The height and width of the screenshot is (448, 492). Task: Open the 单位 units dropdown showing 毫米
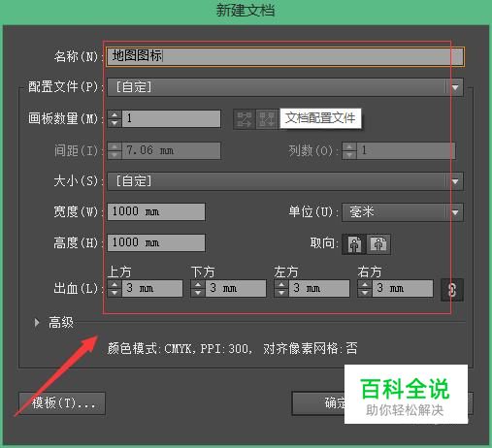coord(403,212)
